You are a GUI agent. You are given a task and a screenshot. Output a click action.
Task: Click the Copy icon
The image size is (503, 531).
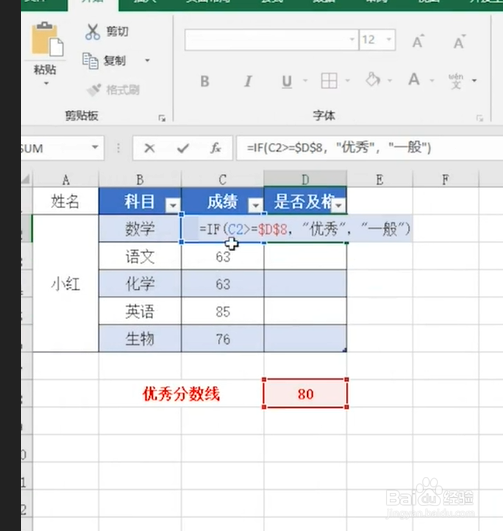pos(90,61)
